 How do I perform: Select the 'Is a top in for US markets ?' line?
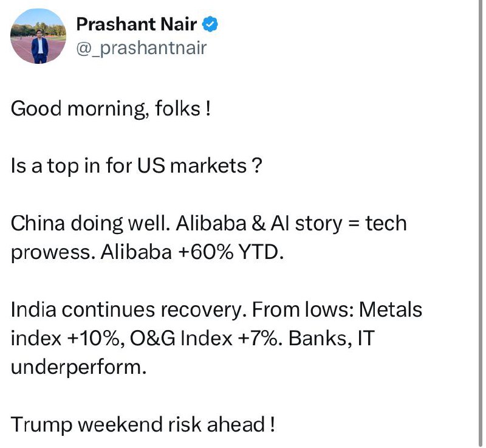(136, 166)
